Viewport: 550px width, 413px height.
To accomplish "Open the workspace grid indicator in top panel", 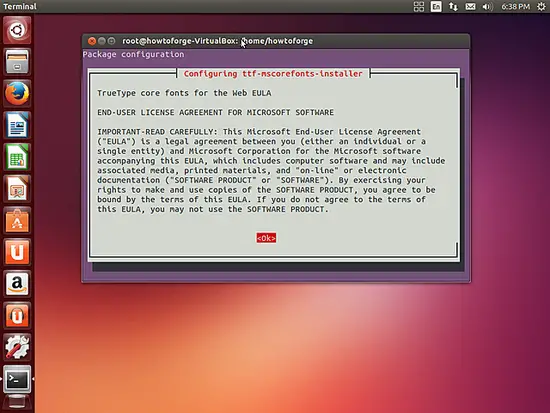I will (x=419, y=6).
